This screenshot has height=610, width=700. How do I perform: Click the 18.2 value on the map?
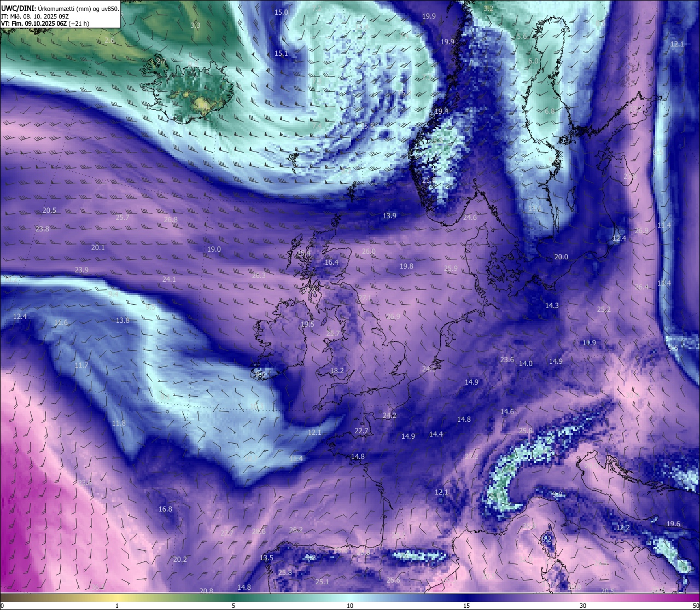click(x=337, y=370)
